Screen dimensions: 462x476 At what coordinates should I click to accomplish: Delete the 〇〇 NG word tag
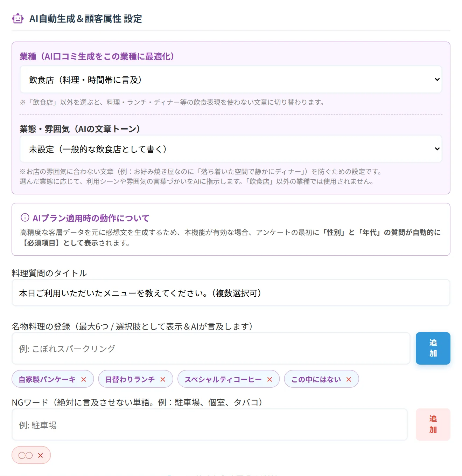(x=40, y=455)
